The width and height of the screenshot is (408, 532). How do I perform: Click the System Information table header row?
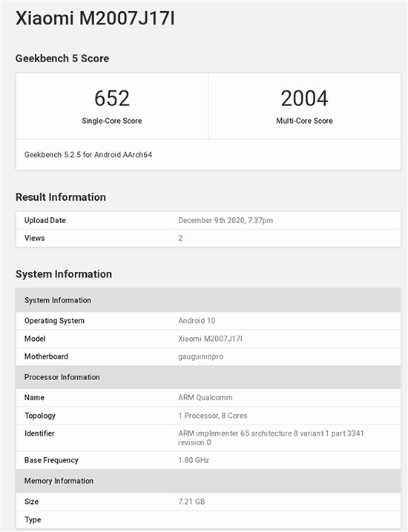click(x=208, y=300)
